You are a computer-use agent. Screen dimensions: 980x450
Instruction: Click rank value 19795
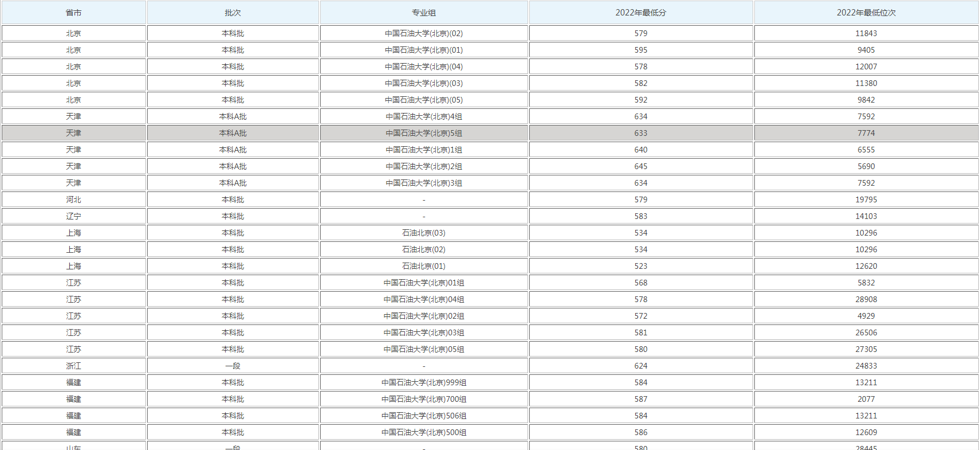coord(866,199)
